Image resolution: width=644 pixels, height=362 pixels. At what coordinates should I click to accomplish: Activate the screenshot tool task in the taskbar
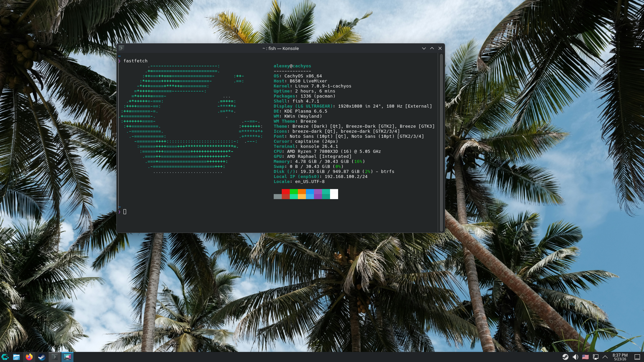(x=67, y=357)
